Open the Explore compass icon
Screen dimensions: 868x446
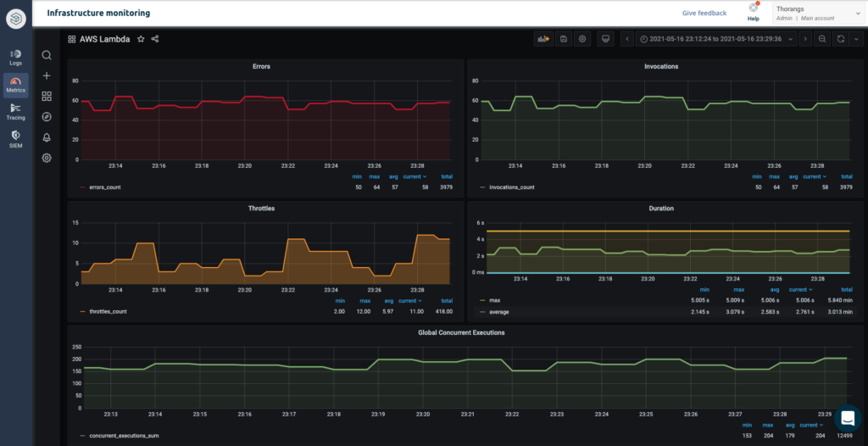click(47, 117)
